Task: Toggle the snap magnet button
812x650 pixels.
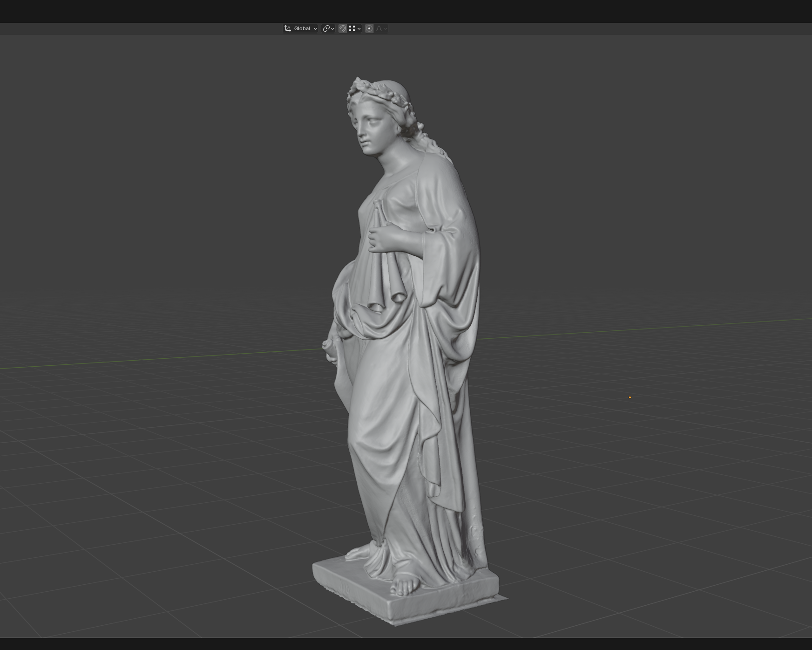Action: 343,28
